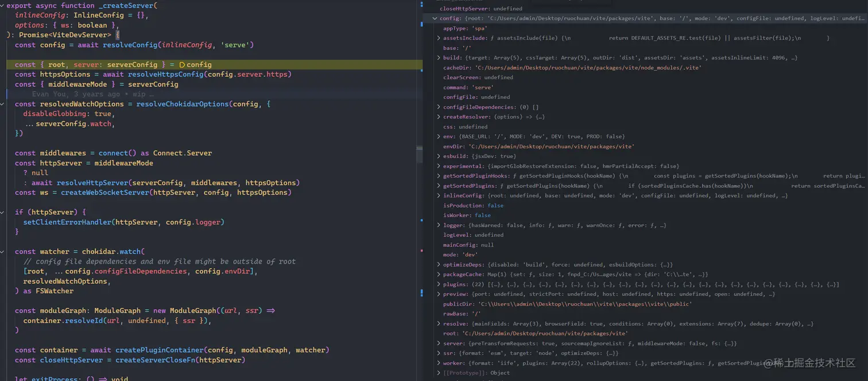
Task: Expand getSortedPlugins function row
Action: point(439,186)
